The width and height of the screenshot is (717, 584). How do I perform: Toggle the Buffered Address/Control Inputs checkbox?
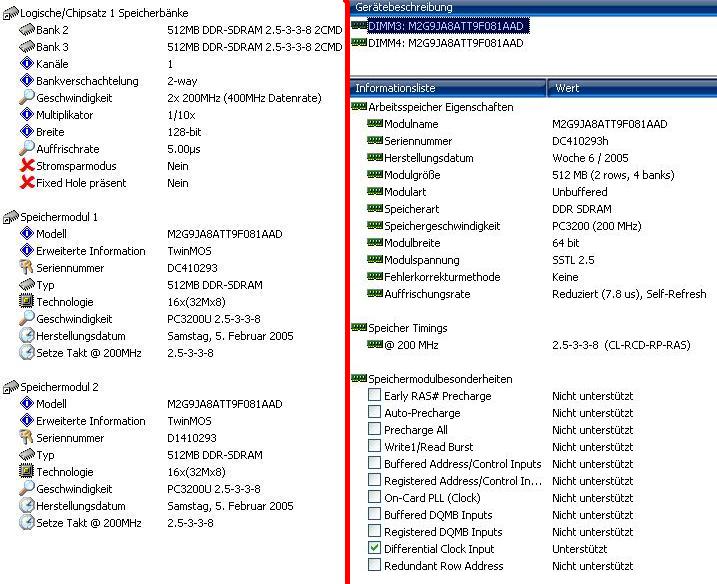[375, 463]
